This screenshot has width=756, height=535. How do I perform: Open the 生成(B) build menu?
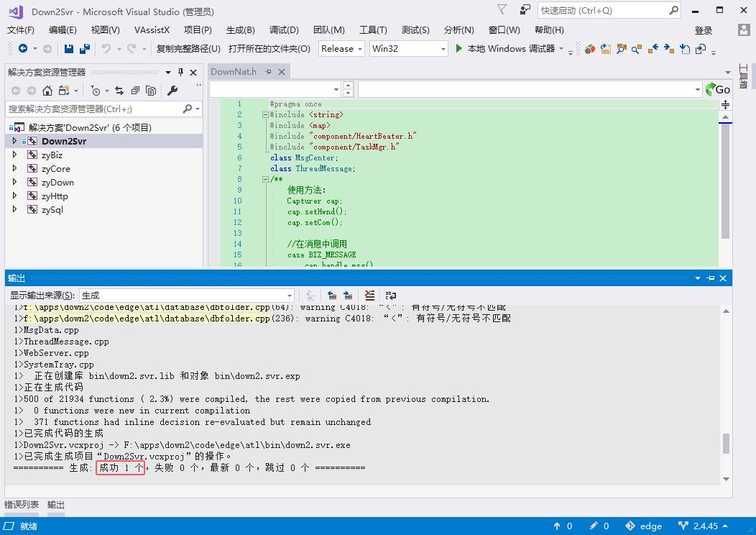coord(240,30)
